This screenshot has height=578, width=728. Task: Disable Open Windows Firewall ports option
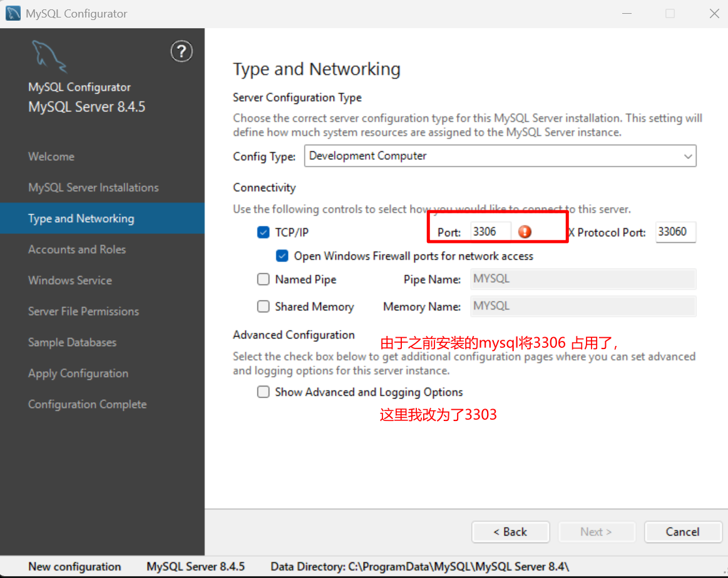[x=282, y=255]
